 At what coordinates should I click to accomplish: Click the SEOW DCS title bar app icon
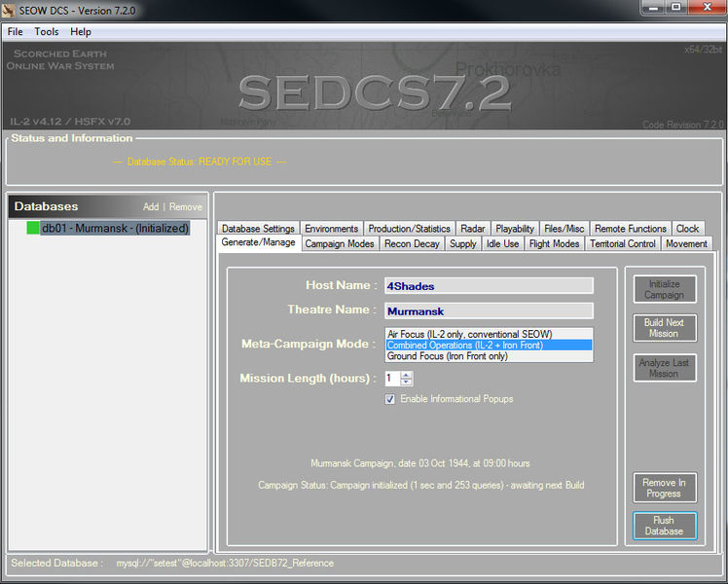(11, 9)
